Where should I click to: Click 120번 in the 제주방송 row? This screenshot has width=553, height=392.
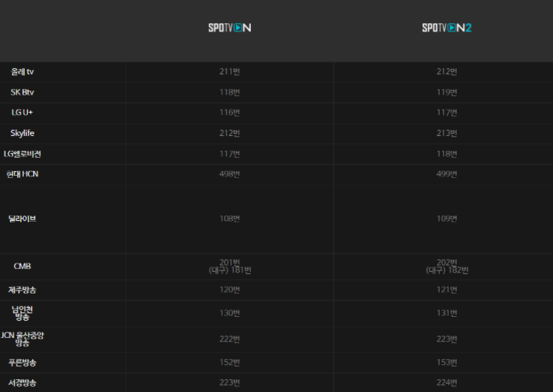click(x=230, y=290)
